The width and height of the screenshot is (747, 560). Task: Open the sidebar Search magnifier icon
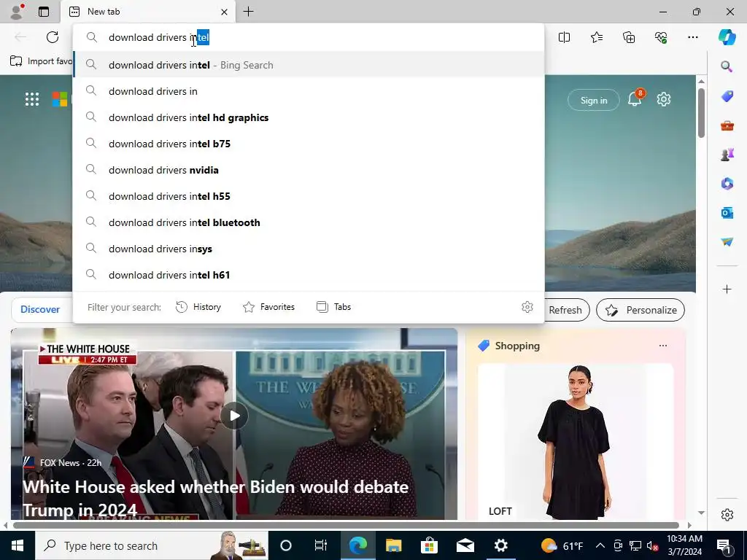(x=727, y=66)
